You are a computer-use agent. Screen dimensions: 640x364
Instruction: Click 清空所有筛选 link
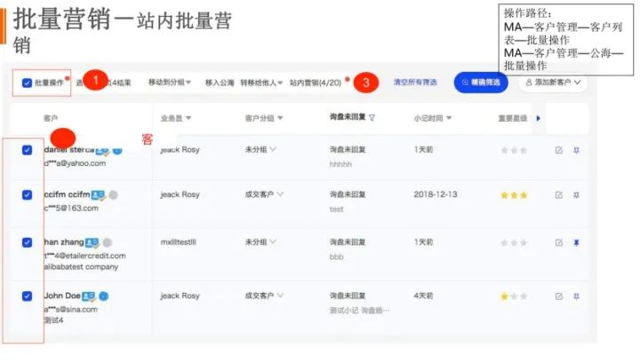point(415,83)
